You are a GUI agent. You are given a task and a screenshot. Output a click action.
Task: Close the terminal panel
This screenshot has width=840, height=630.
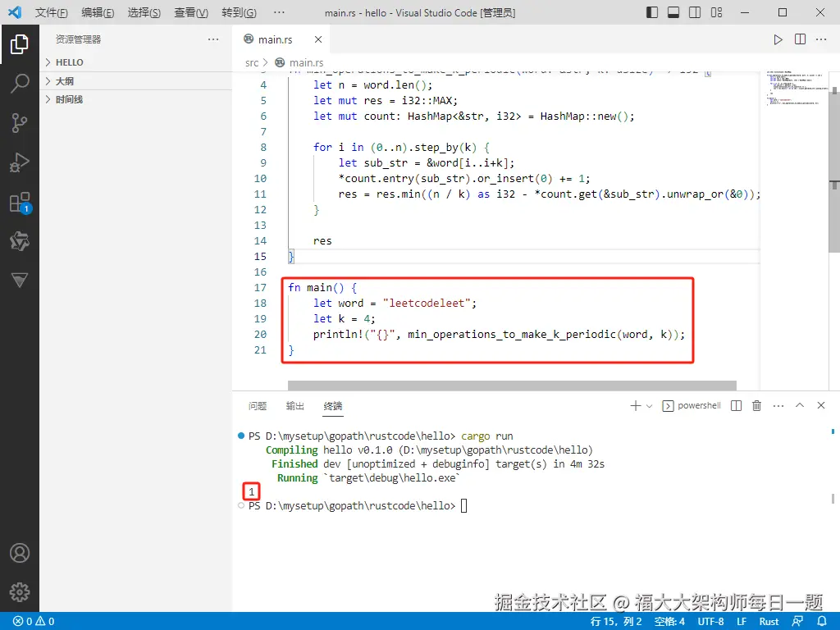[820, 405]
